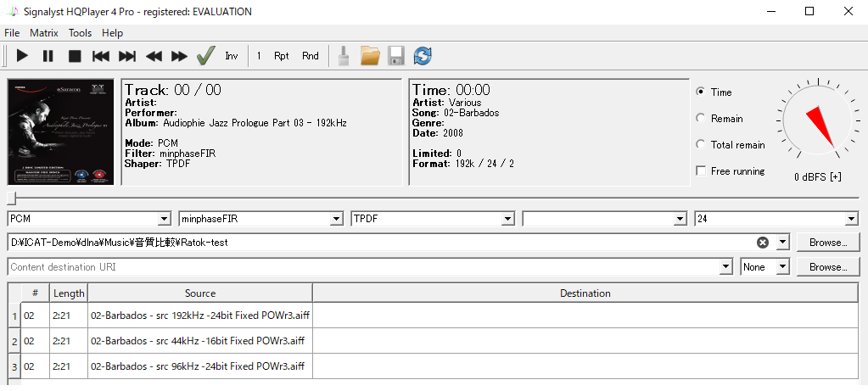Click row header number 3

14,366
